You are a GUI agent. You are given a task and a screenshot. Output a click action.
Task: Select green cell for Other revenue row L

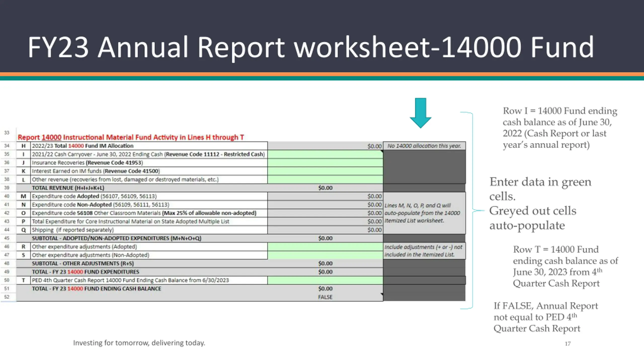325,179
